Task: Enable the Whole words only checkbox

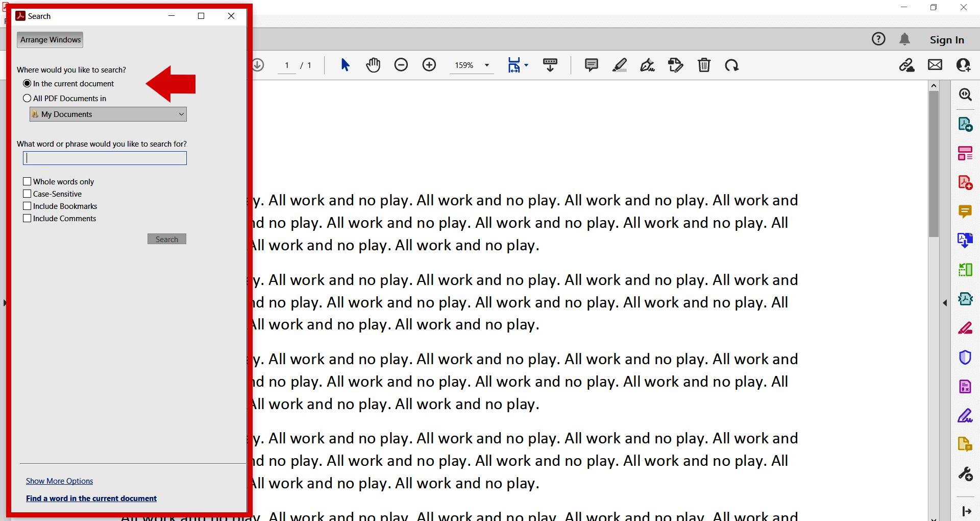Action: coord(27,181)
